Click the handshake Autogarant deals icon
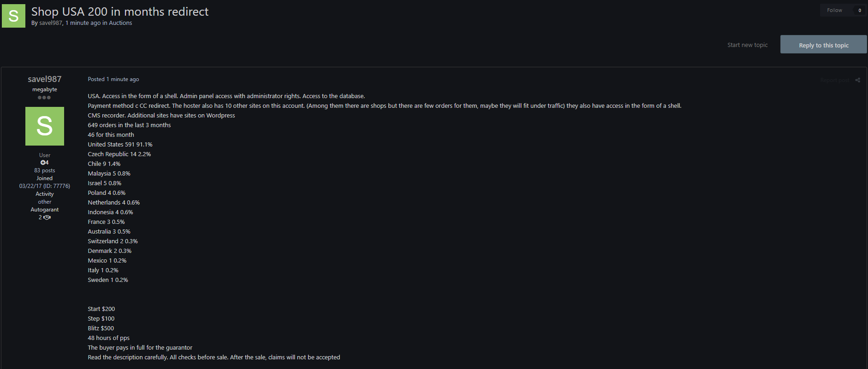This screenshot has height=369, width=868. [47, 217]
